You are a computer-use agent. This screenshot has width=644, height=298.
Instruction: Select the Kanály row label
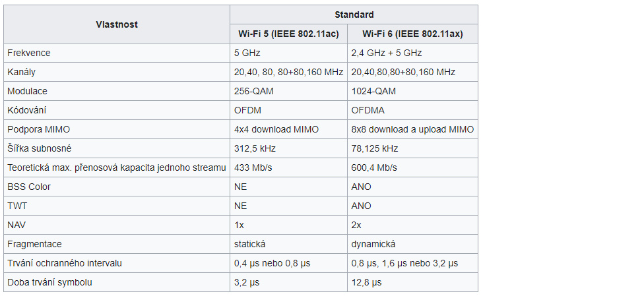[21, 72]
